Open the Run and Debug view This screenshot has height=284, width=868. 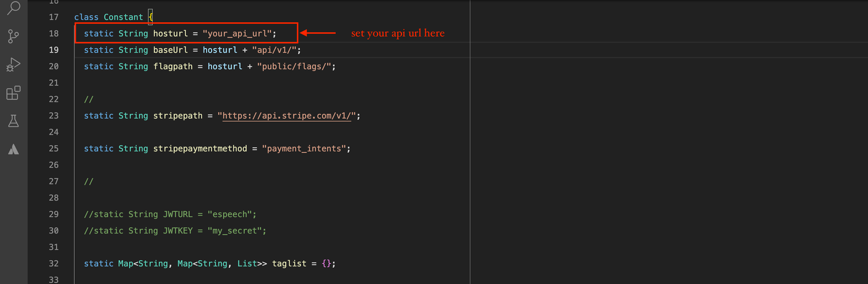tap(14, 64)
